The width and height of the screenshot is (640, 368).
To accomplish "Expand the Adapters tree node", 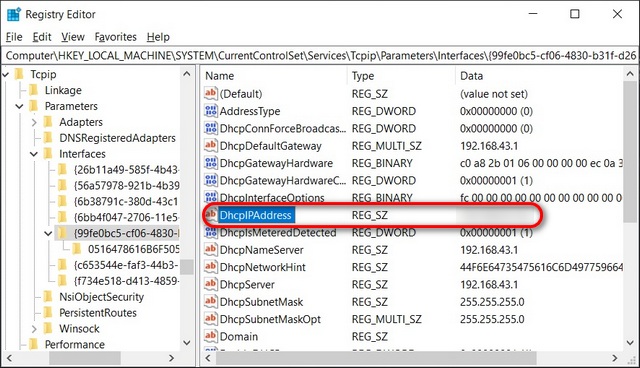I will pyautogui.click(x=34, y=122).
